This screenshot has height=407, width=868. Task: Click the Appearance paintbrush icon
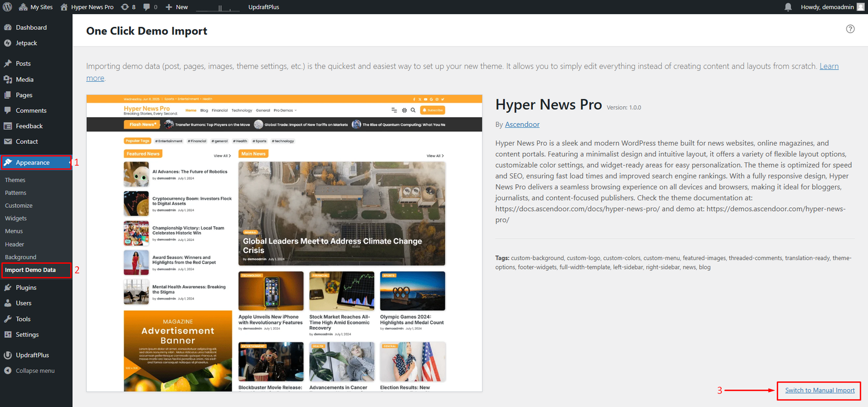click(8, 163)
